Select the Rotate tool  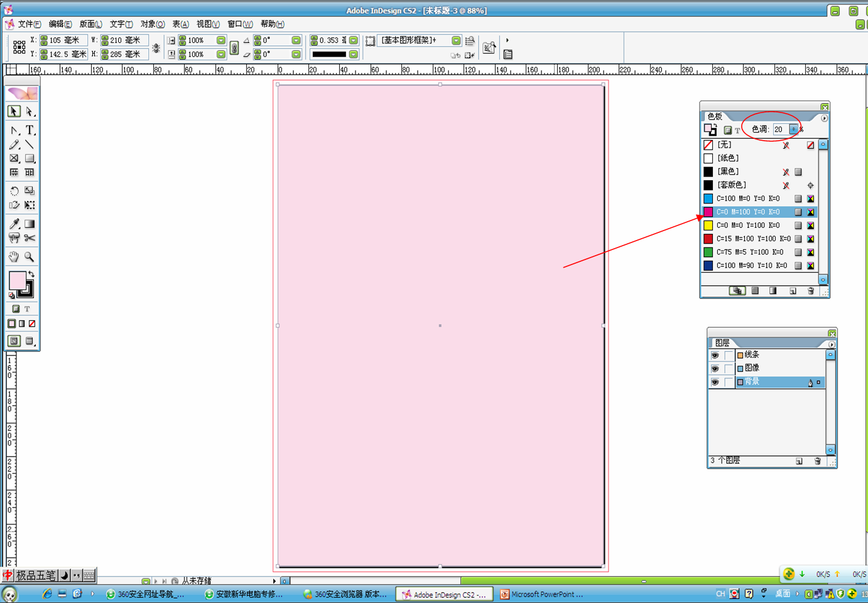click(14, 190)
